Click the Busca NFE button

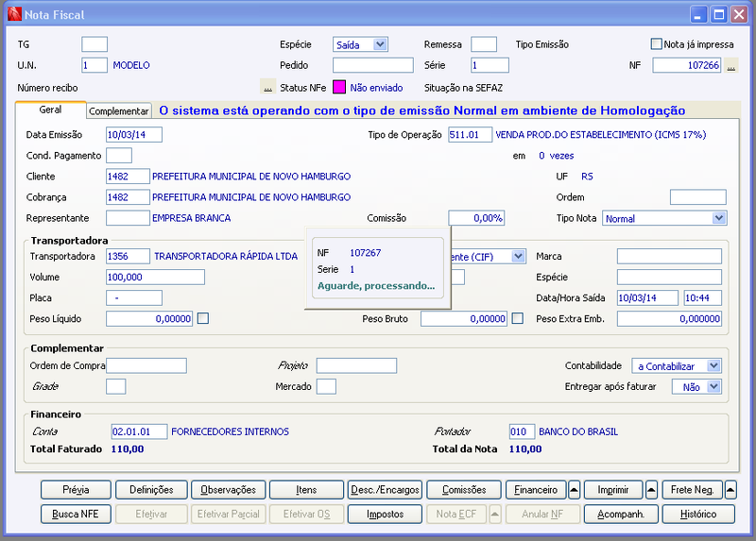(x=76, y=514)
